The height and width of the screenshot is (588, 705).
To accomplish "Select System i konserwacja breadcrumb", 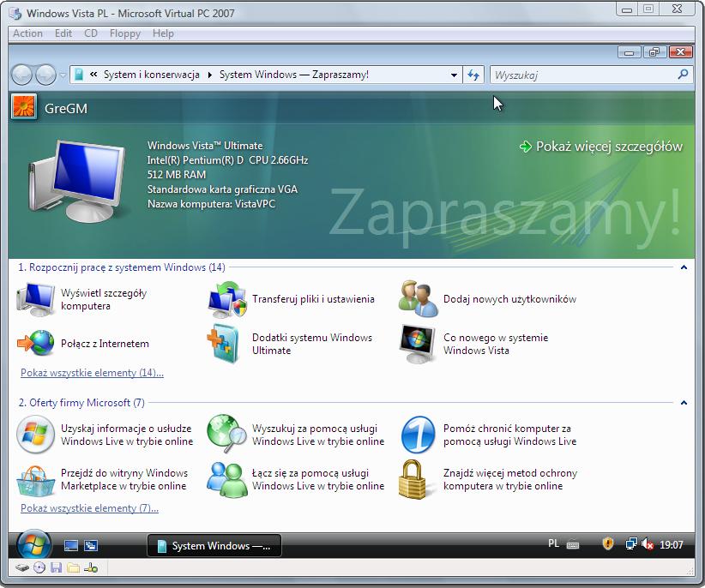I will click(x=152, y=75).
